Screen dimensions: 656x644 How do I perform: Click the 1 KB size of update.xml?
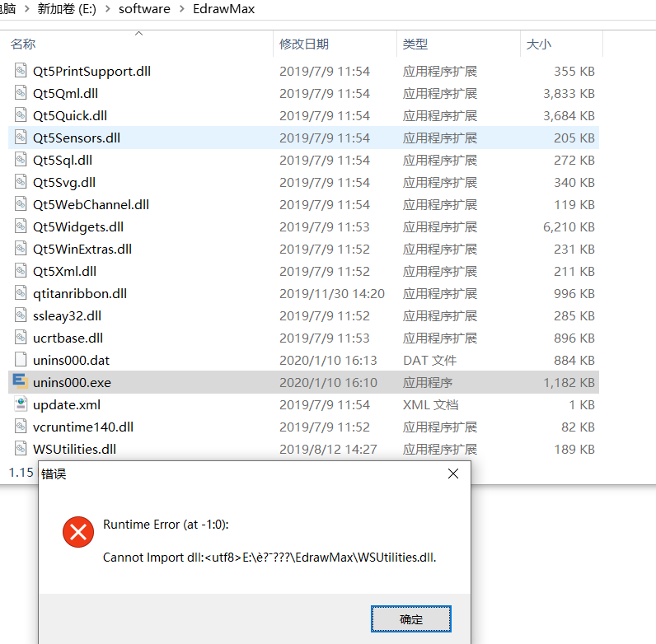[582, 404]
